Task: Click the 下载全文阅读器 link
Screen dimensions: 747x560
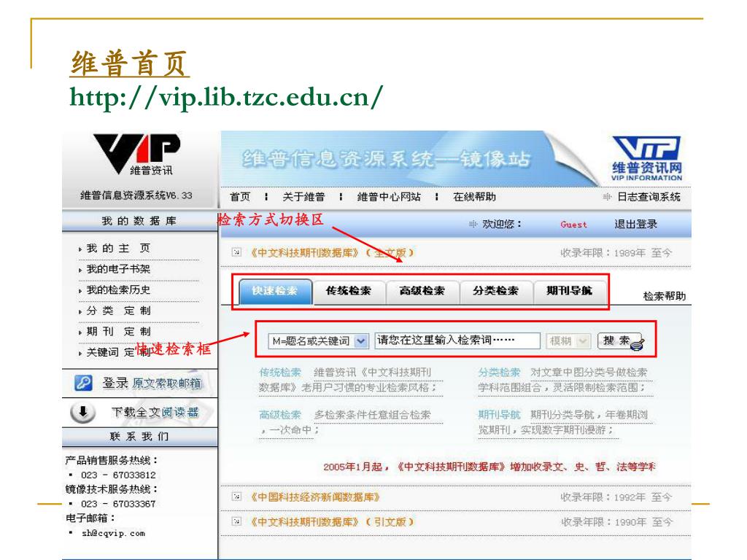Action: click(x=155, y=412)
